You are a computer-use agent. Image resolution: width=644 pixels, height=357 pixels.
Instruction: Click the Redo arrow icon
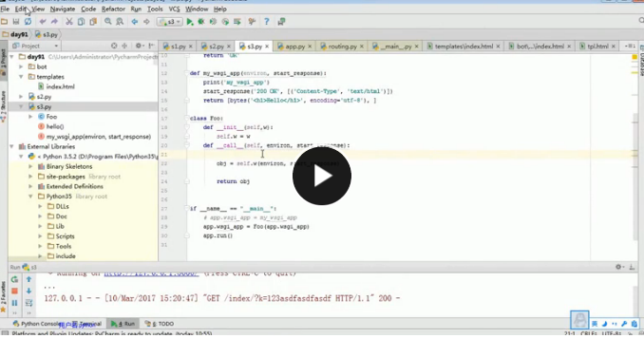54,21
